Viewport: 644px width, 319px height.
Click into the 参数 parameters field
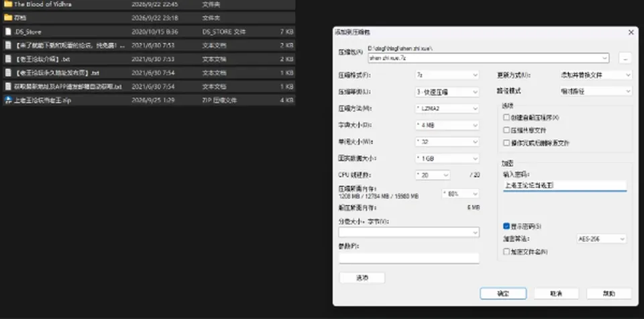(409, 258)
